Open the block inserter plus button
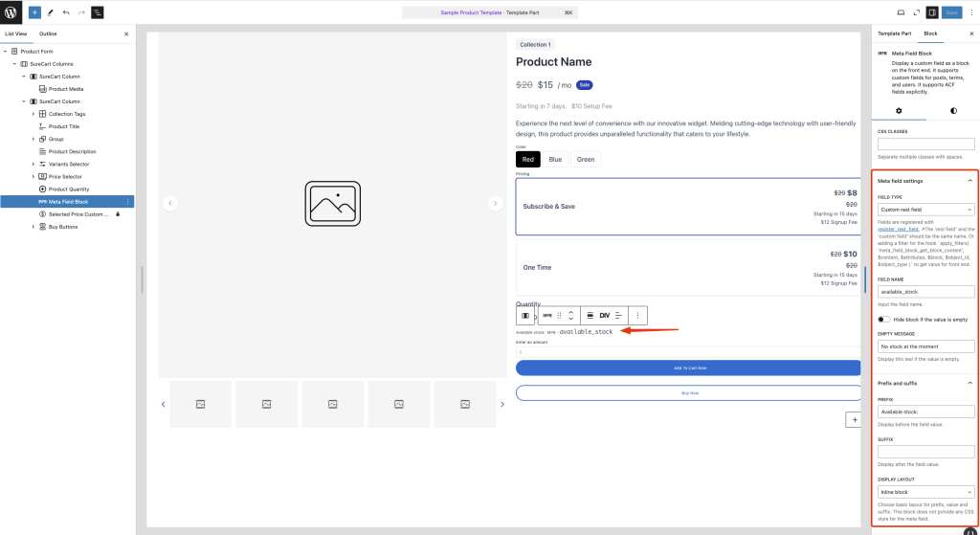The height and width of the screenshot is (535, 980). (x=34, y=12)
